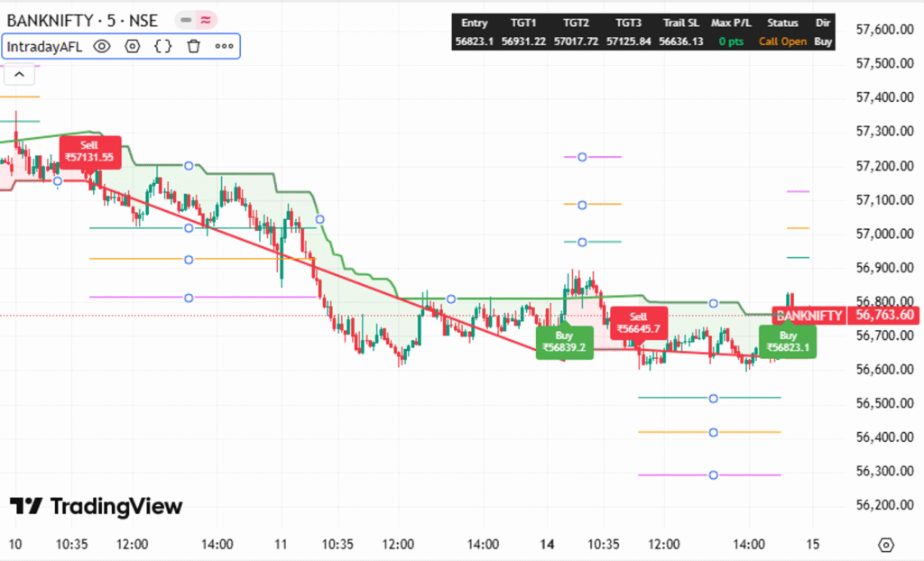The width and height of the screenshot is (924, 561).
Task: Delete the IntradayAFL indicator
Action: coord(195,46)
